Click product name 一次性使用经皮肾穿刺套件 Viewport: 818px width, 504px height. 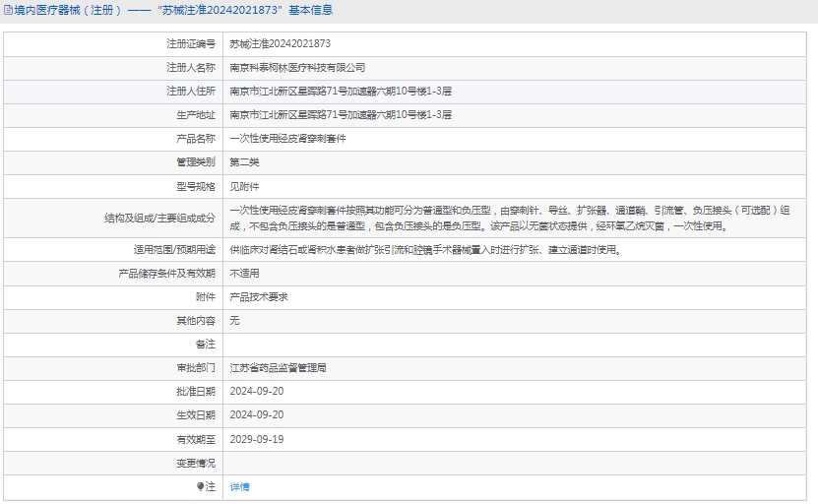[287, 139]
